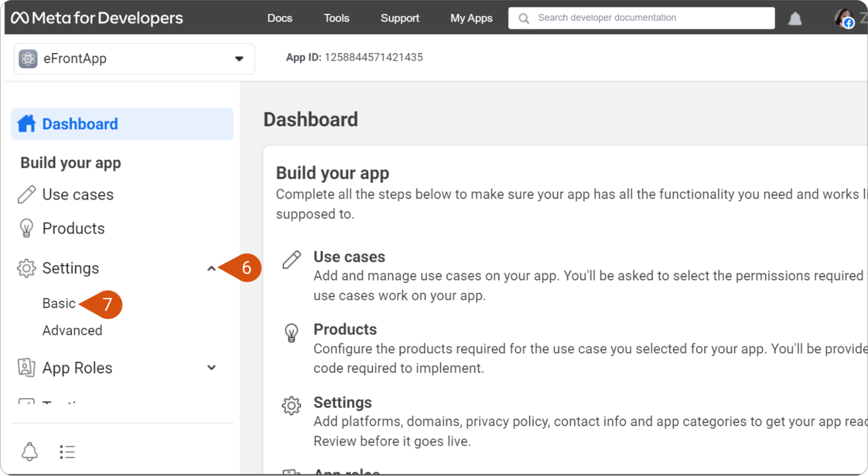Viewport: 868px width, 476px height.
Task: Go to My Apps
Action: [471, 18]
